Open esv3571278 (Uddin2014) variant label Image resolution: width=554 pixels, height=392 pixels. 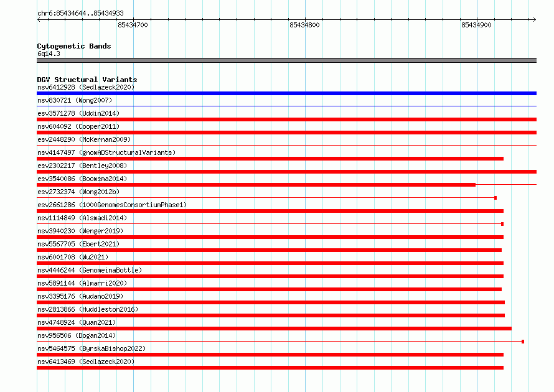[x=78, y=113]
